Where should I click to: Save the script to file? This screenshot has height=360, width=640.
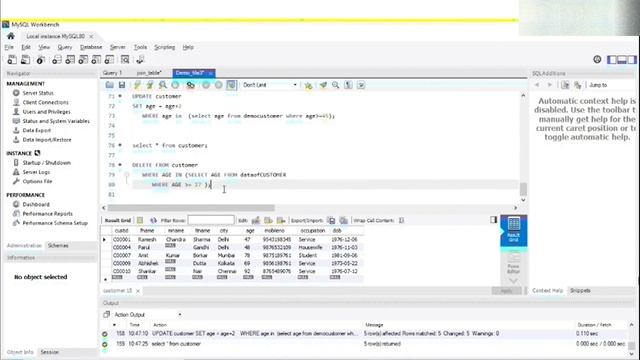(x=122, y=85)
